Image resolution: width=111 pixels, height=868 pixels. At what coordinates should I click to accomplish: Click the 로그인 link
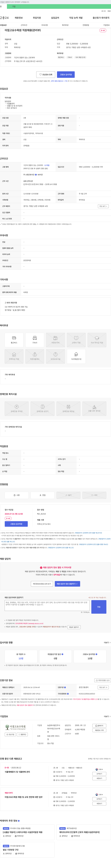(x=104, y=11)
